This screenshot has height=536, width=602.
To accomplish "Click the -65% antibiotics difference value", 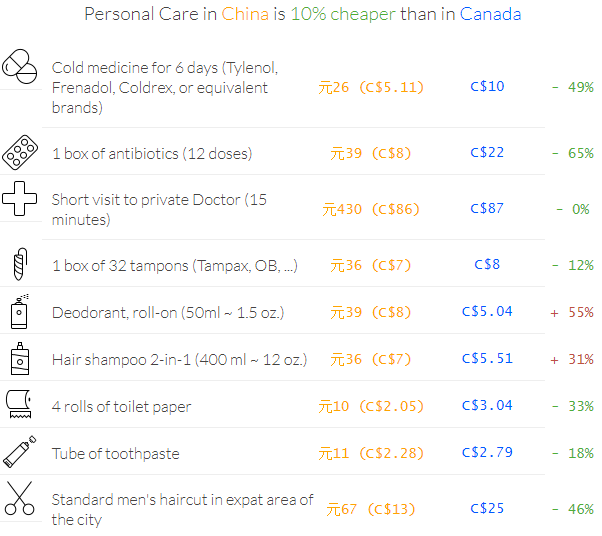I will click(x=572, y=153).
